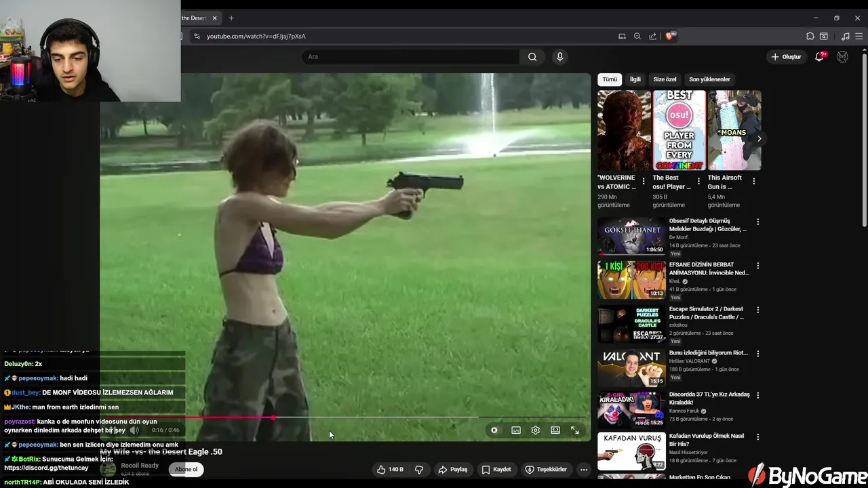This screenshot has width=868, height=488.
Task: Click the red playhead scrubber dot
Action: pos(273,418)
